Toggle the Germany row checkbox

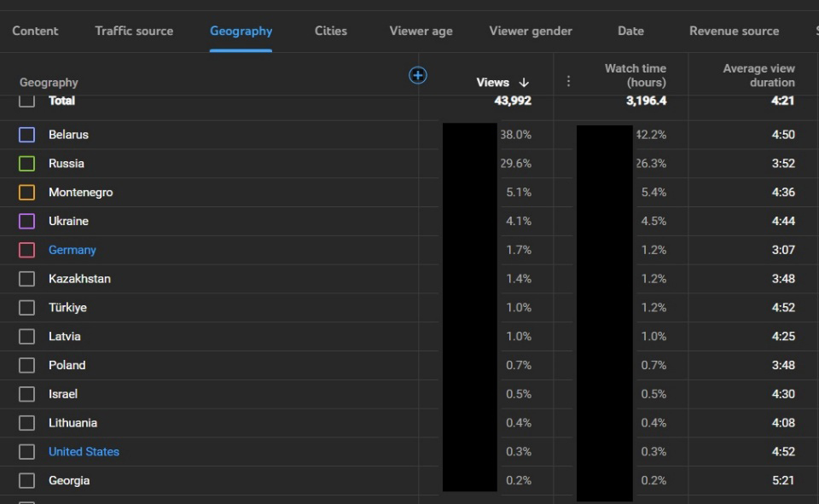(x=27, y=251)
